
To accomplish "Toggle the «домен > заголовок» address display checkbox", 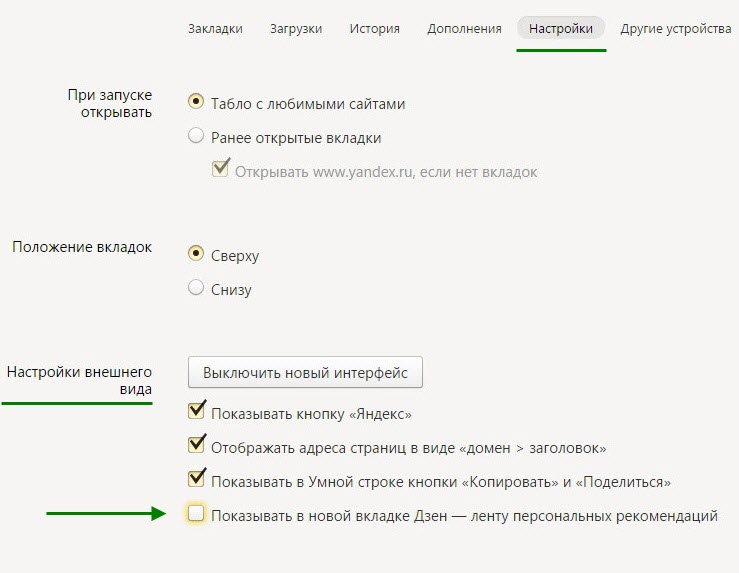I will (196, 446).
